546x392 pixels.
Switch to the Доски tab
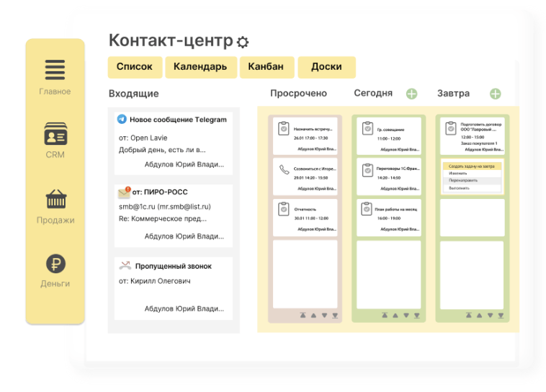tap(326, 67)
